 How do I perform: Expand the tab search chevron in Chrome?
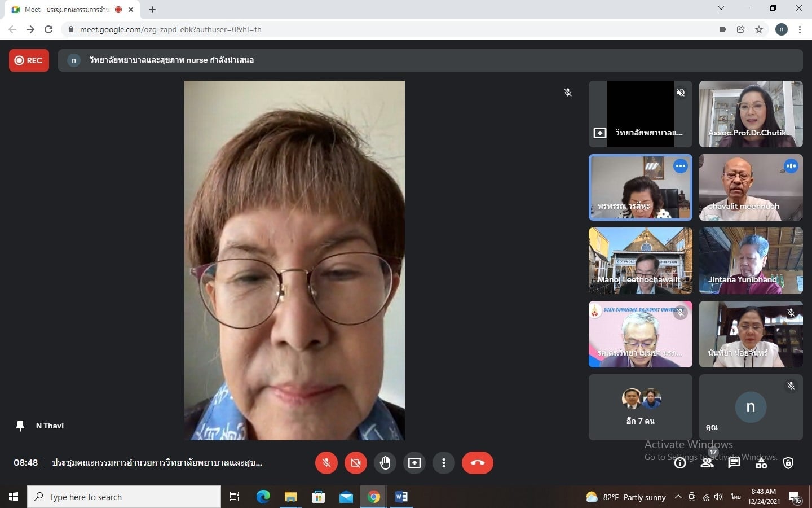pyautogui.click(x=721, y=8)
